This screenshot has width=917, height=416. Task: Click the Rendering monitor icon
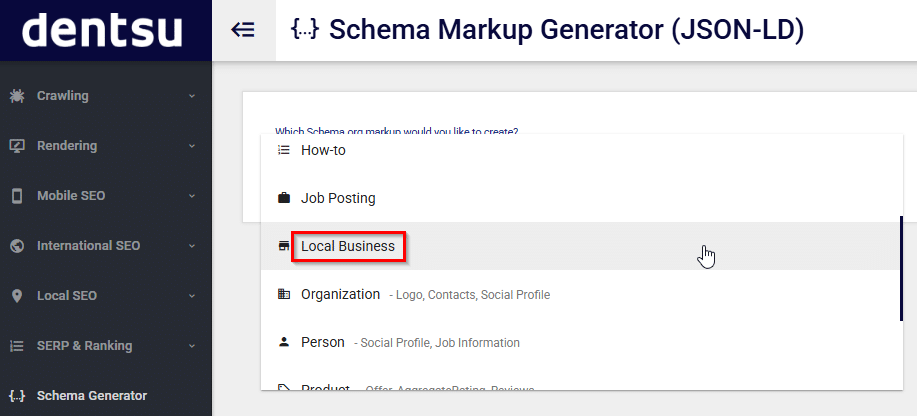point(17,146)
